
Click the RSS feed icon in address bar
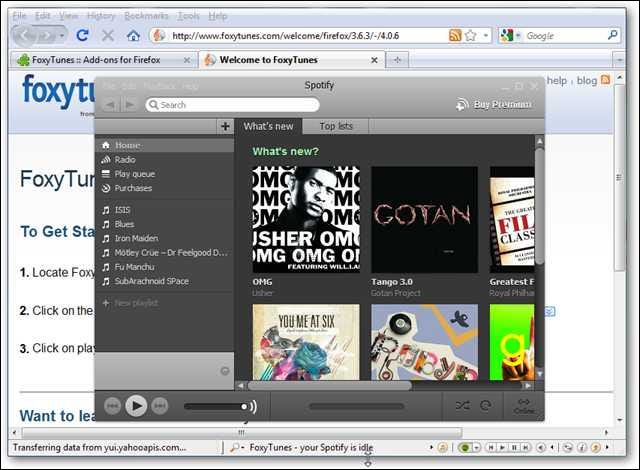tap(455, 35)
